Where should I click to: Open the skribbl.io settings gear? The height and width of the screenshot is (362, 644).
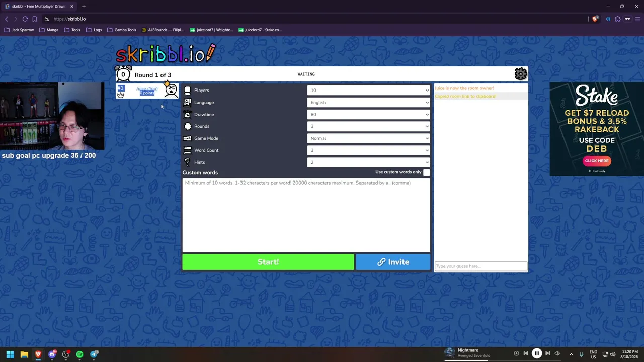pyautogui.click(x=521, y=74)
